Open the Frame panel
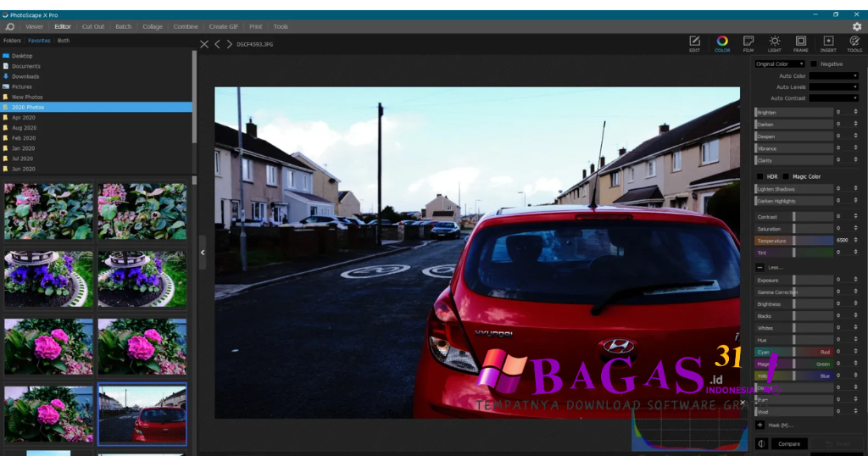The image size is (868, 456). 800,43
